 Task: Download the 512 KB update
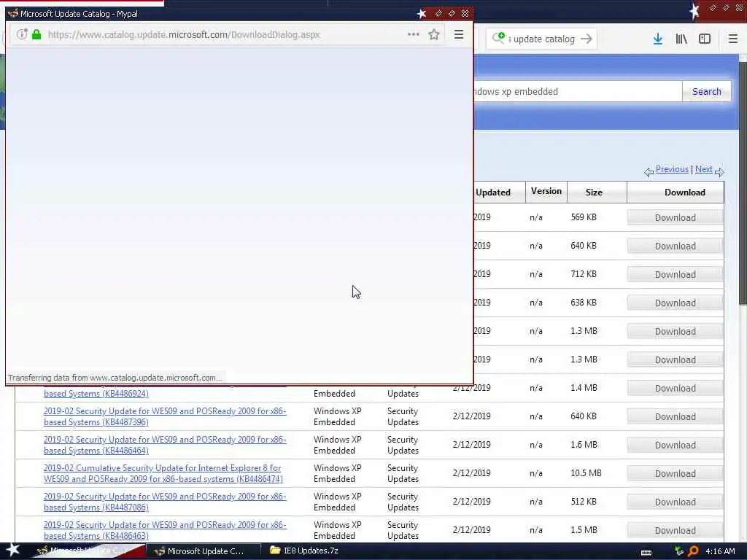675,502
